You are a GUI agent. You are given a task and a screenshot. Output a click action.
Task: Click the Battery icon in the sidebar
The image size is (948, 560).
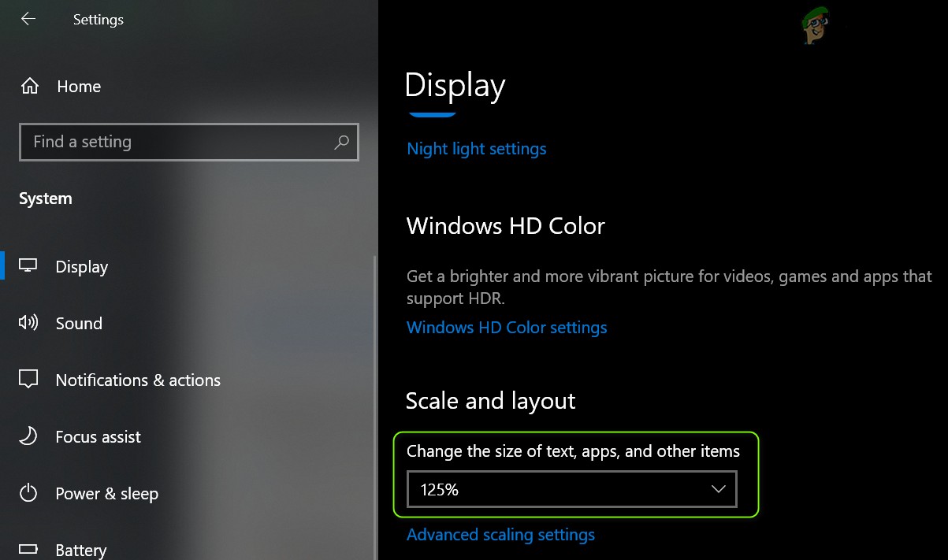coord(28,548)
